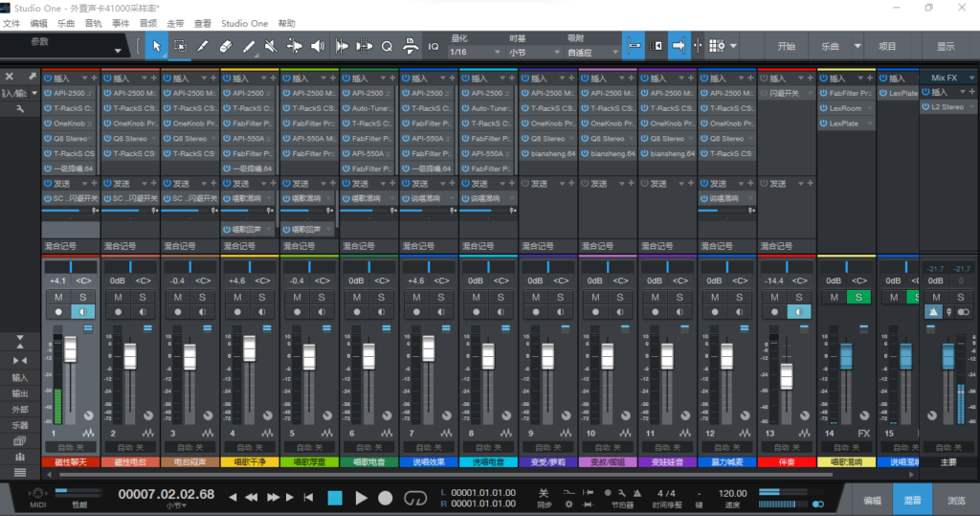Open the 音轨 menu
Screen dimensions: 980x516
[x=93, y=23]
